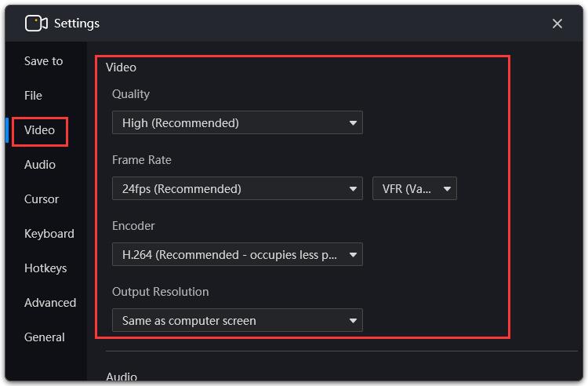Go to the File settings section

(x=33, y=95)
